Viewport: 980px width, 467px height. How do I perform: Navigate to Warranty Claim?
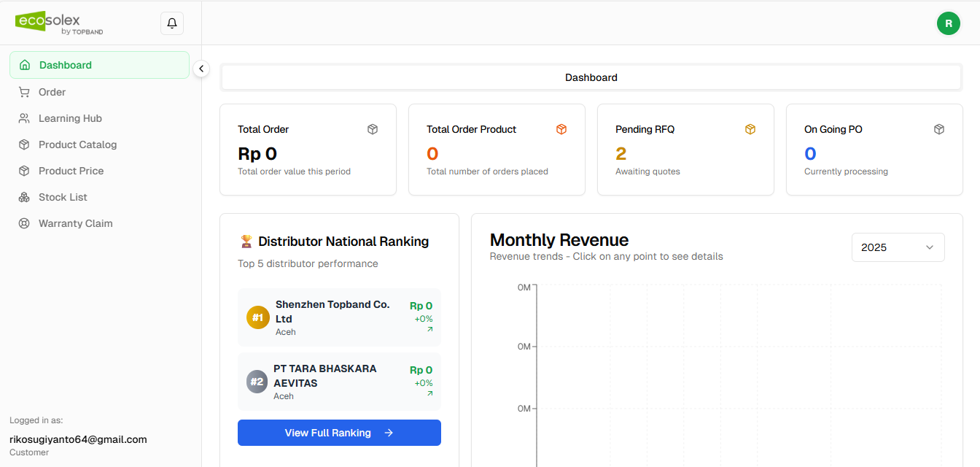75,223
